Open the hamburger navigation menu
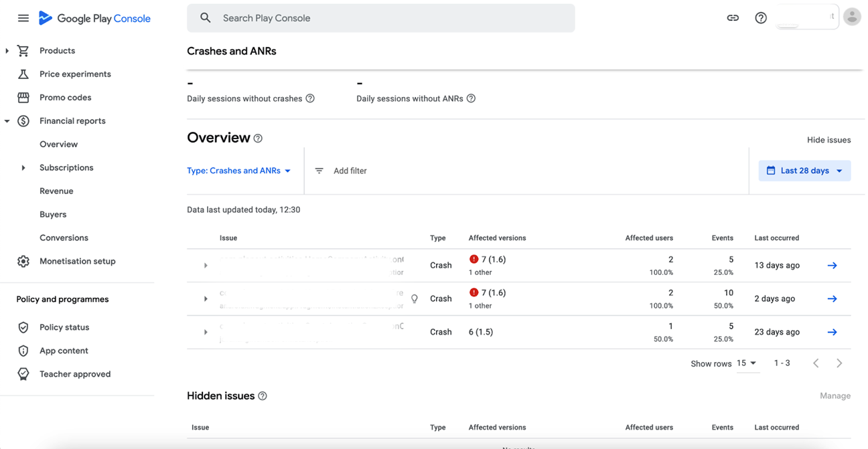868x449 pixels. pos(23,18)
